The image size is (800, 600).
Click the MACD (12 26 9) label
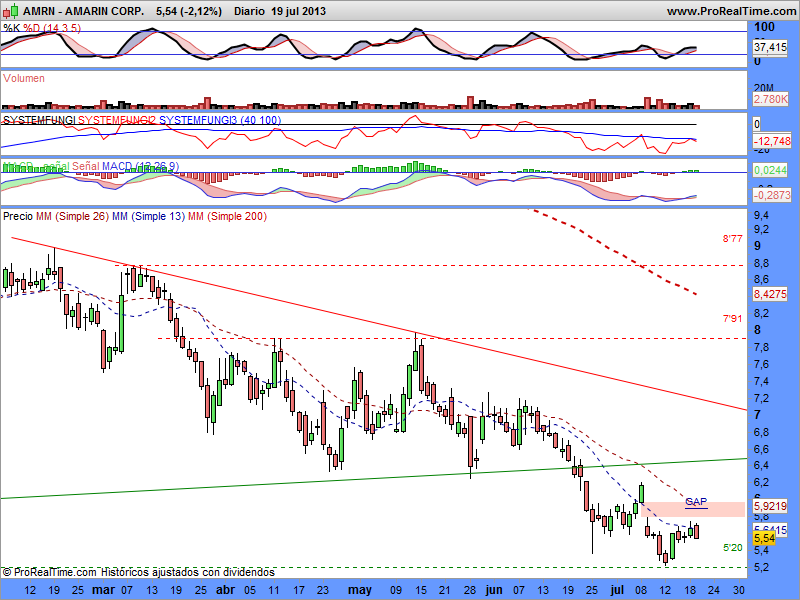tap(140, 166)
